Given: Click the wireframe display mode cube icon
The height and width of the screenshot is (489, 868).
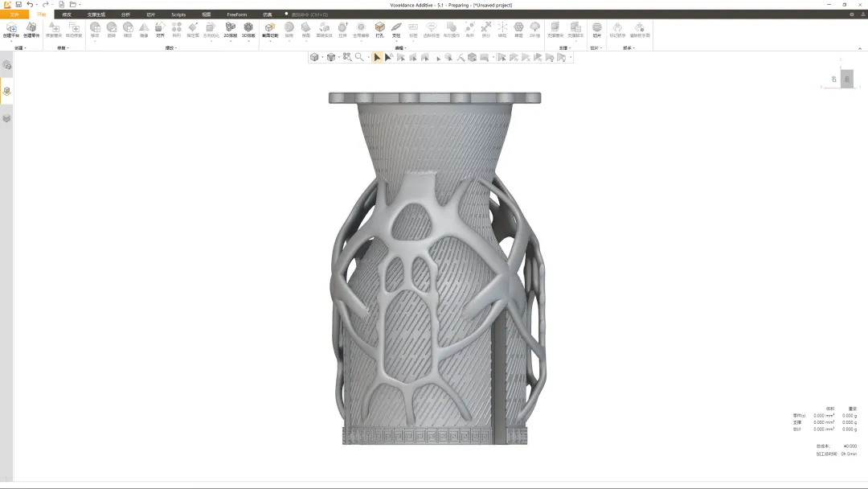Looking at the screenshot, I should click(x=331, y=57).
